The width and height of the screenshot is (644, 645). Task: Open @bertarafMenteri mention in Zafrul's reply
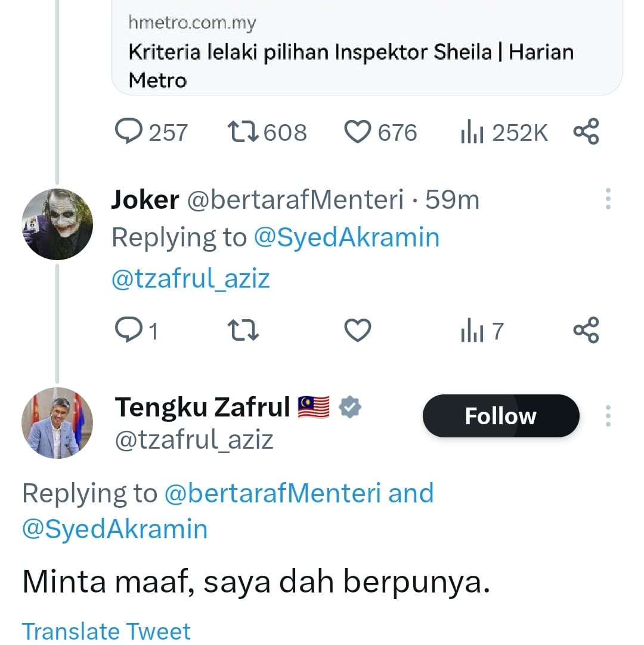273,493
